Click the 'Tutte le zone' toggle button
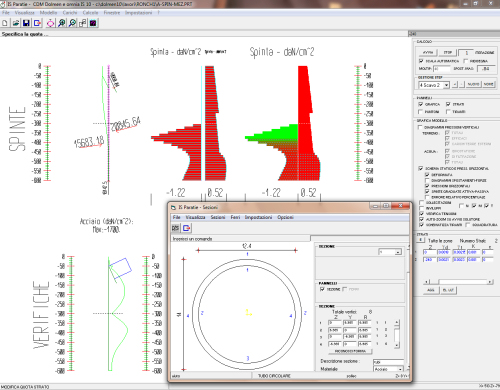The image size is (500, 390). point(421,240)
